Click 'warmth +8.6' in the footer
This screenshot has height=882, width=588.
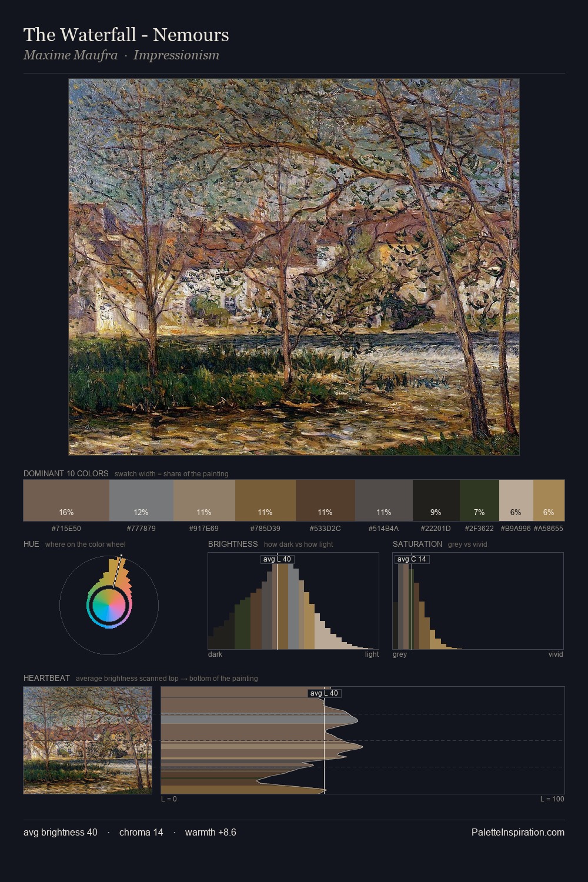pyautogui.click(x=211, y=832)
